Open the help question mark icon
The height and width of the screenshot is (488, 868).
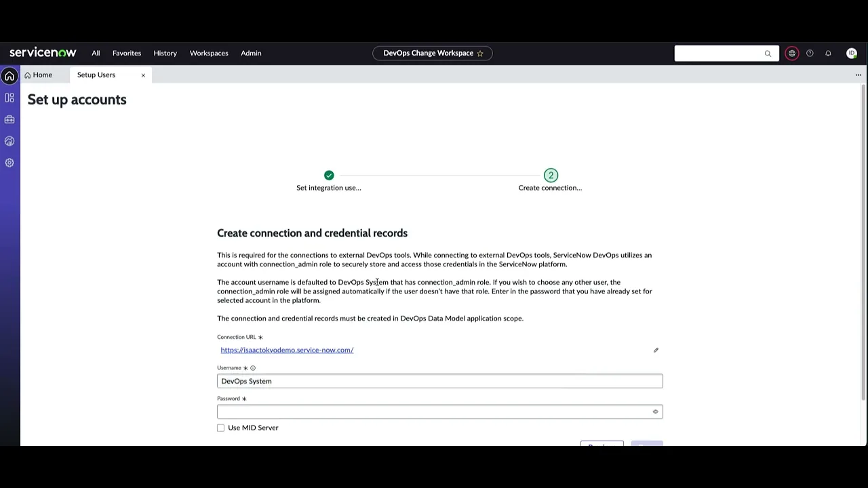tap(810, 54)
